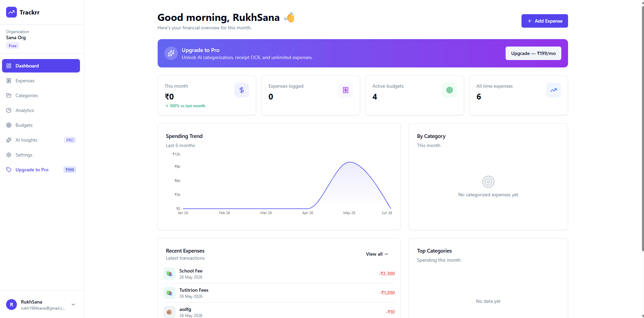Open the Analytics section

coord(41,110)
